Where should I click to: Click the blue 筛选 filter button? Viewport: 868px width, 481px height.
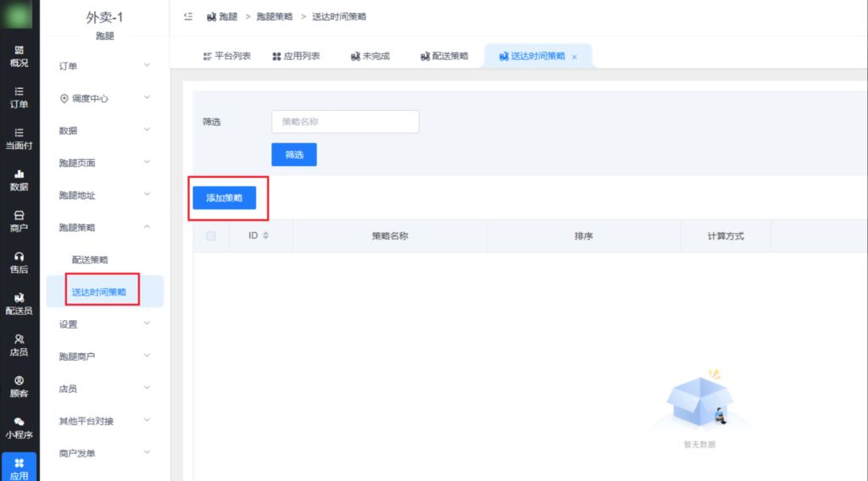point(294,155)
